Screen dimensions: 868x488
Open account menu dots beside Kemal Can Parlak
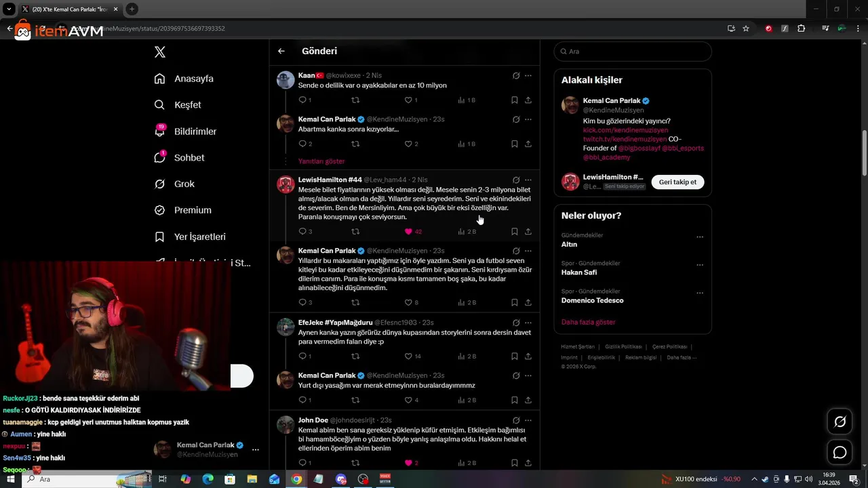256,449
